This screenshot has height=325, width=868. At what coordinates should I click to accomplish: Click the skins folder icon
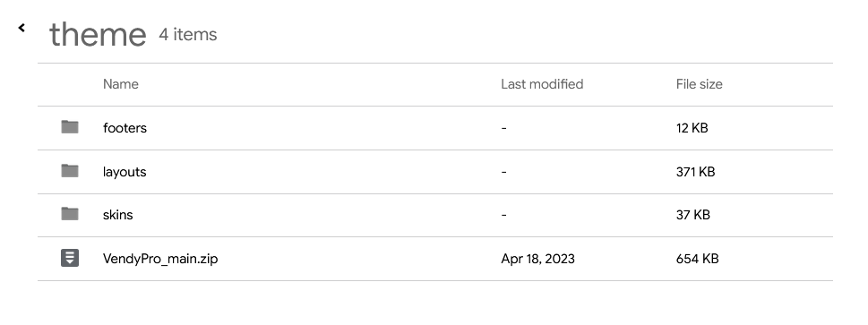click(70, 214)
